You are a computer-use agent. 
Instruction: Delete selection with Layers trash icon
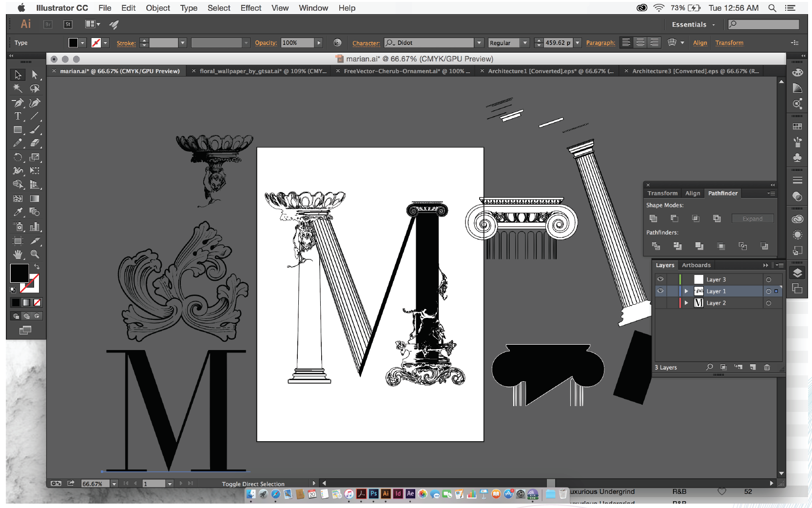(x=767, y=367)
